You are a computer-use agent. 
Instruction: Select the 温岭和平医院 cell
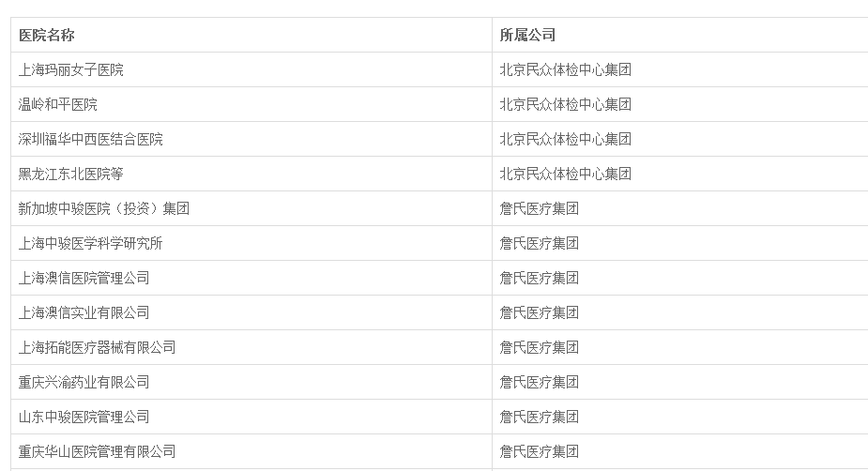click(58, 104)
